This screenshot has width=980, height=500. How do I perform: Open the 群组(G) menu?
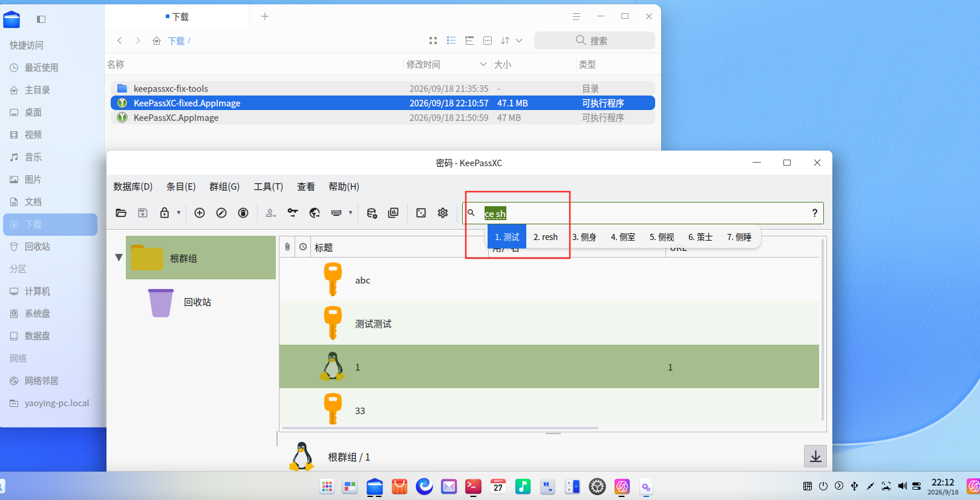(224, 187)
